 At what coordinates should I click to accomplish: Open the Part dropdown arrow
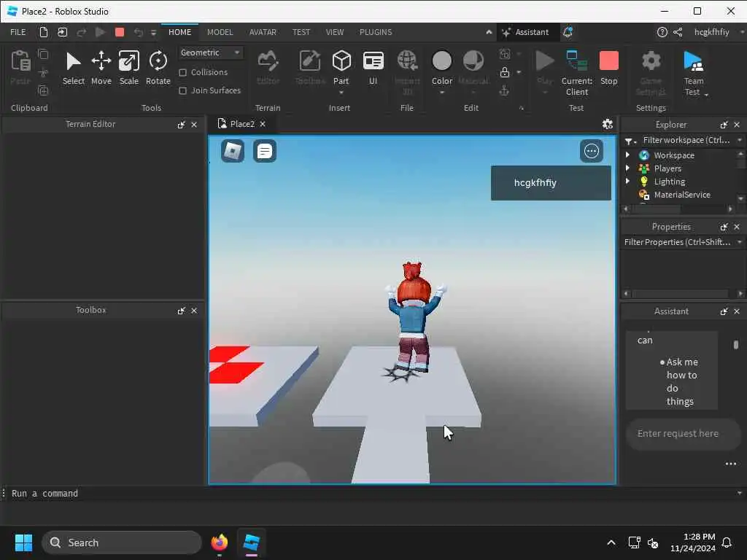(341, 93)
